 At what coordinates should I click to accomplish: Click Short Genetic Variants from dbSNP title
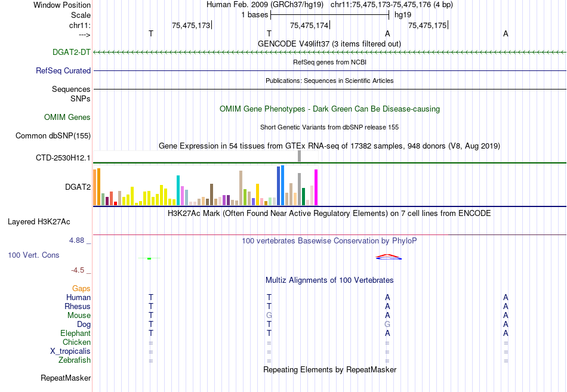(x=329, y=127)
